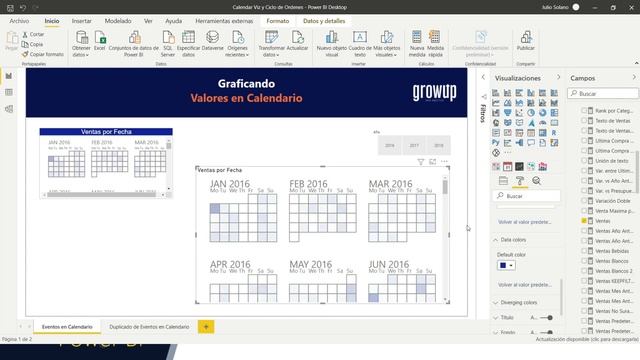Cut selection with Cortar
Image resolution: width=640 pixels, height=360 pixels.
coord(33,34)
